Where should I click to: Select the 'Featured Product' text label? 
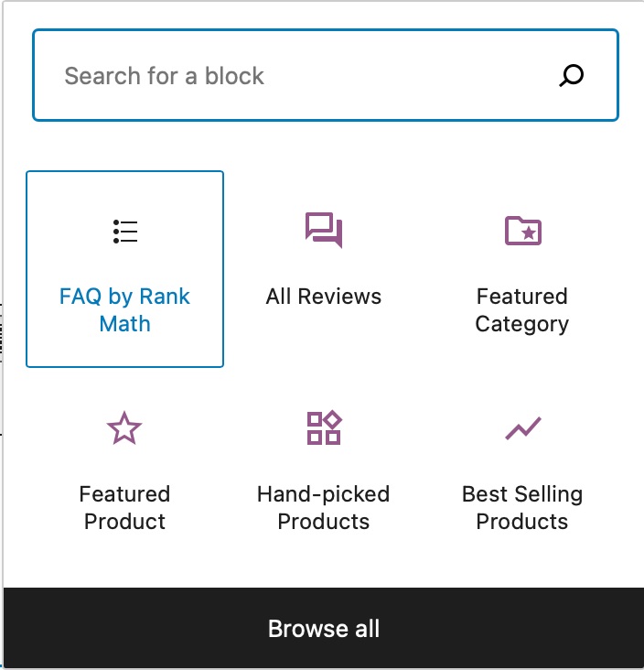(124, 508)
